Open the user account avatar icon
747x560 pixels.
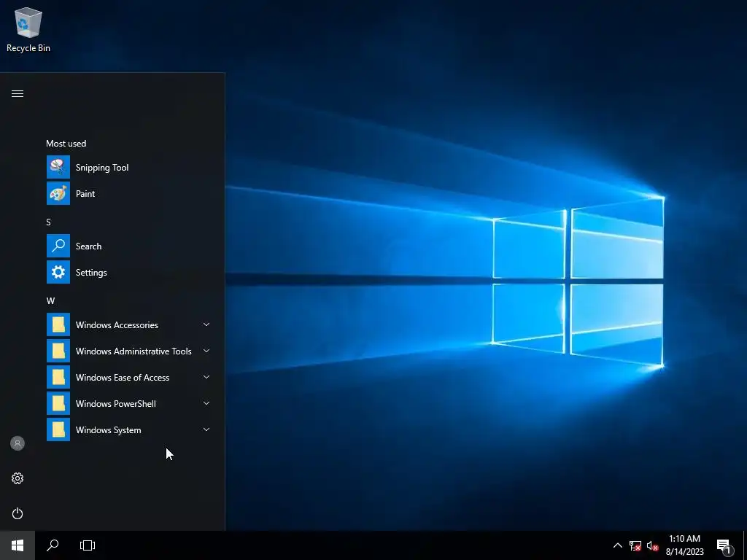[x=18, y=443]
